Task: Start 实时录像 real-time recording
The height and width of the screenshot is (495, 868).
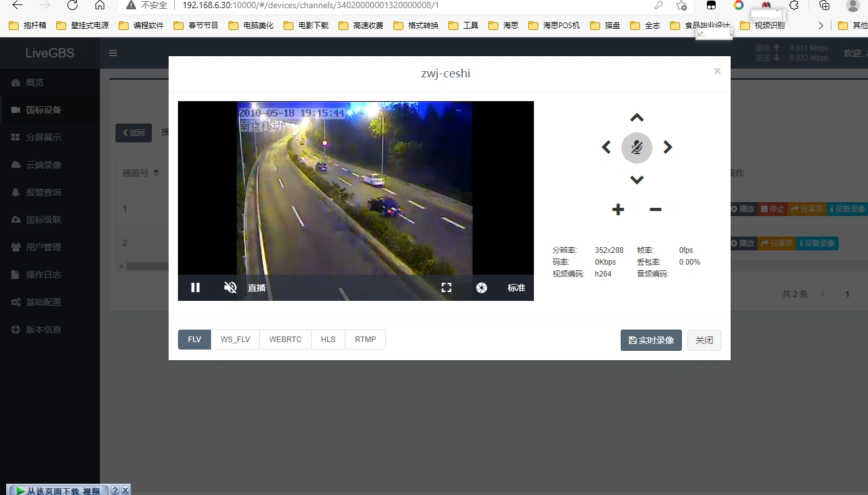Action: pos(651,340)
